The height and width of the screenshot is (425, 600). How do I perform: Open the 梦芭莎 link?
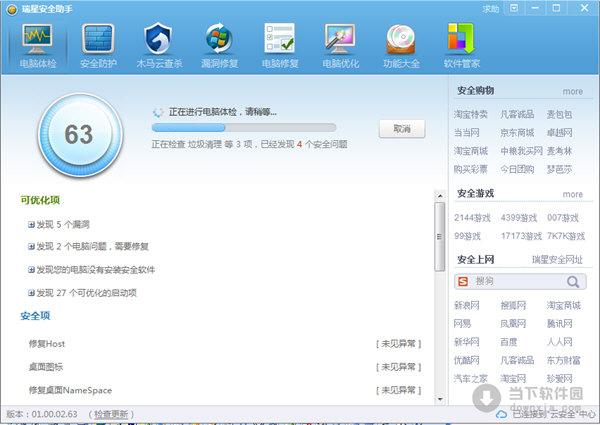tap(559, 169)
